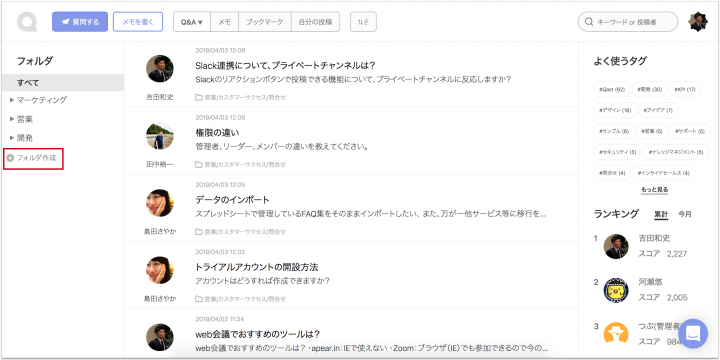Open the 開発 folder
Screen dimensions: 720x360
[25, 138]
